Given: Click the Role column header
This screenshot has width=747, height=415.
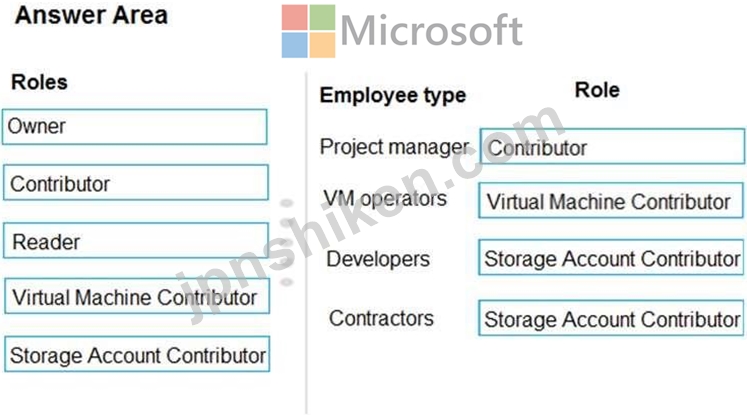Looking at the screenshot, I should [x=597, y=90].
